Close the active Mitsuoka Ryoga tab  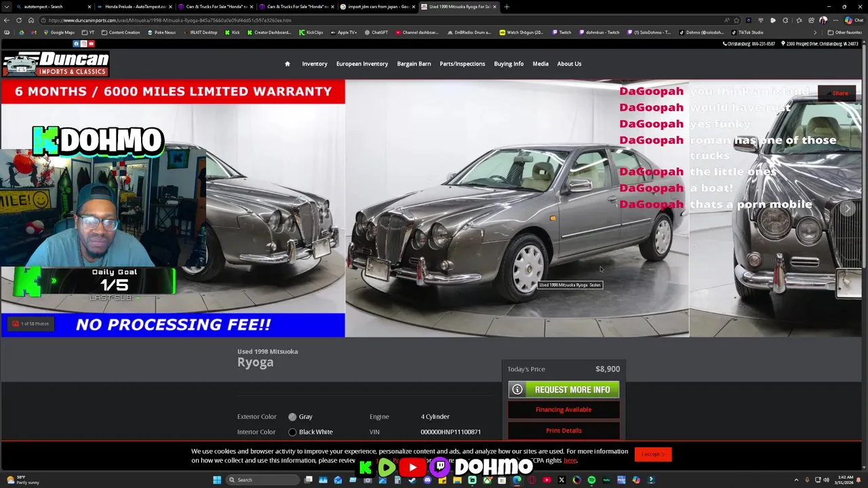coord(494,7)
